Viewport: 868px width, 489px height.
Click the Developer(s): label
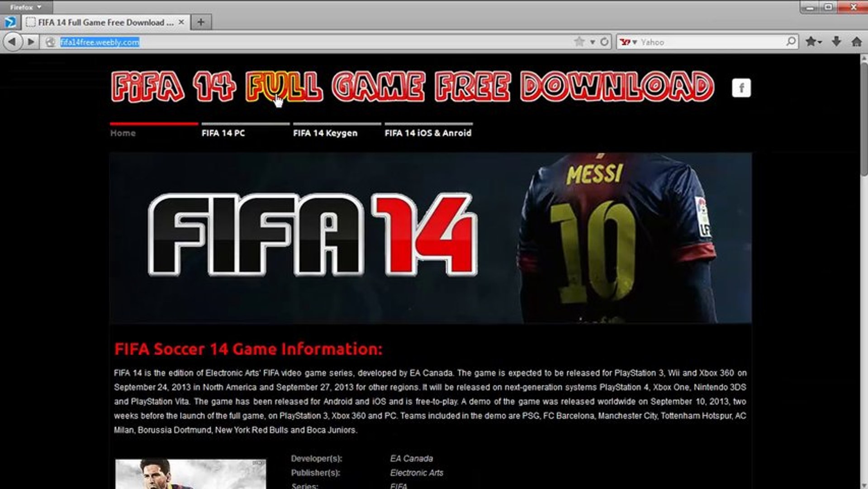[x=317, y=459]
